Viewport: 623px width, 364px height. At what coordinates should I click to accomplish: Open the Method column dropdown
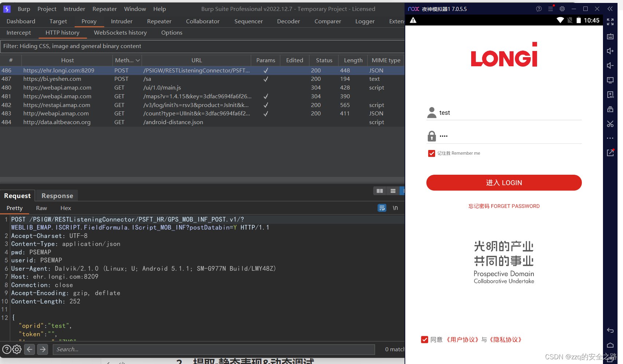(x=138, y=60)
